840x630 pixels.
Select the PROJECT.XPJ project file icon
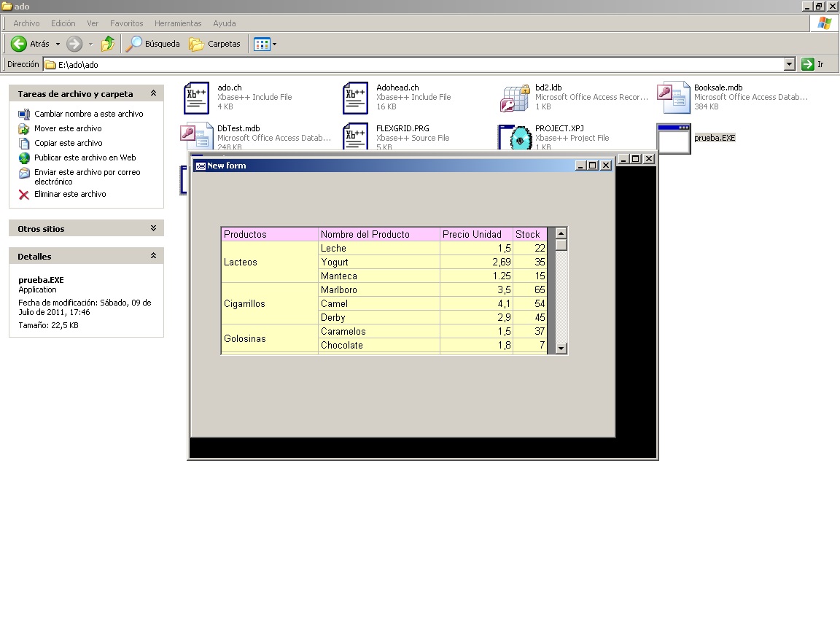point(514,137)
